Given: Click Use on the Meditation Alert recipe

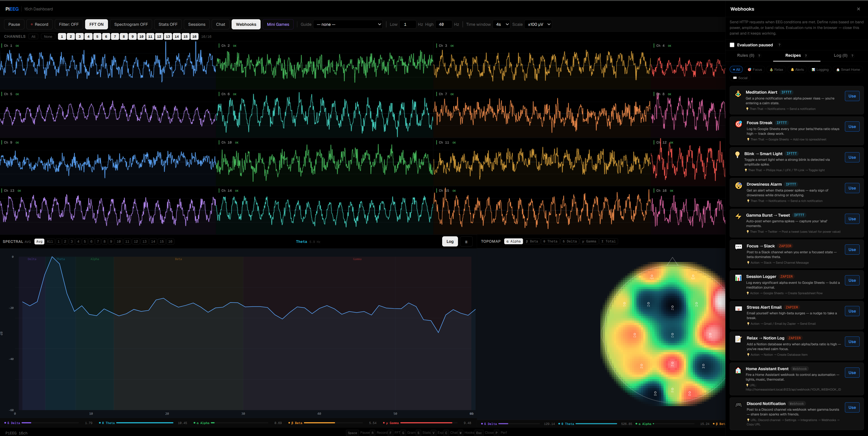Looking at the screenshot, I should [852, 96].
